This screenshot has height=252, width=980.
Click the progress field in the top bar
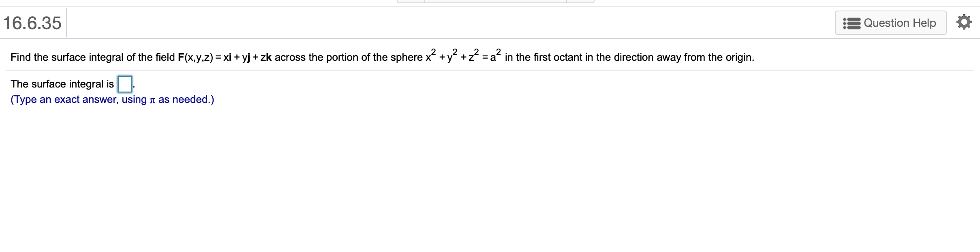point(494,2)
